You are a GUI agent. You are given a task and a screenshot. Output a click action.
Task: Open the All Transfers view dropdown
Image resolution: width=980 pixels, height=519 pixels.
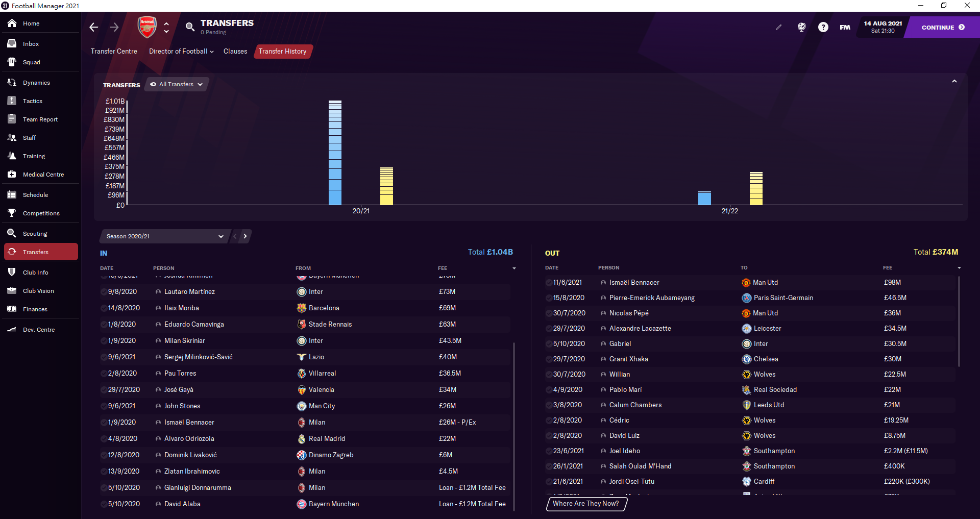[x=177, y=85]
